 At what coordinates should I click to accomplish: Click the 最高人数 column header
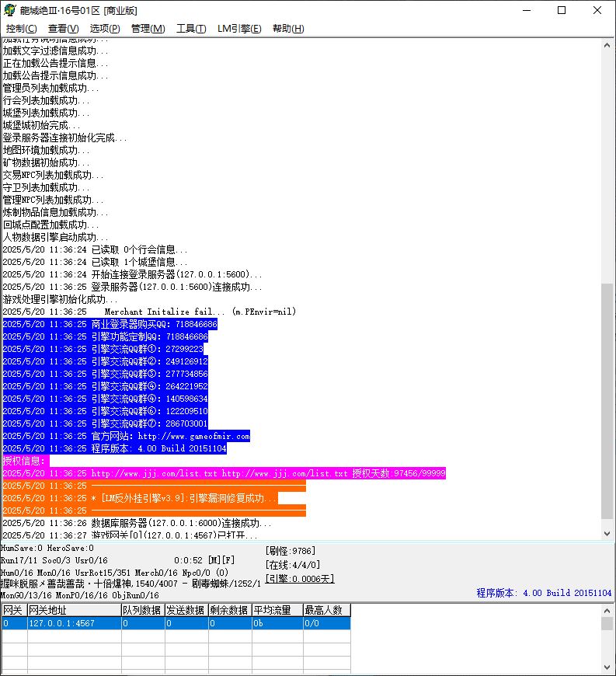coord(327,610)
